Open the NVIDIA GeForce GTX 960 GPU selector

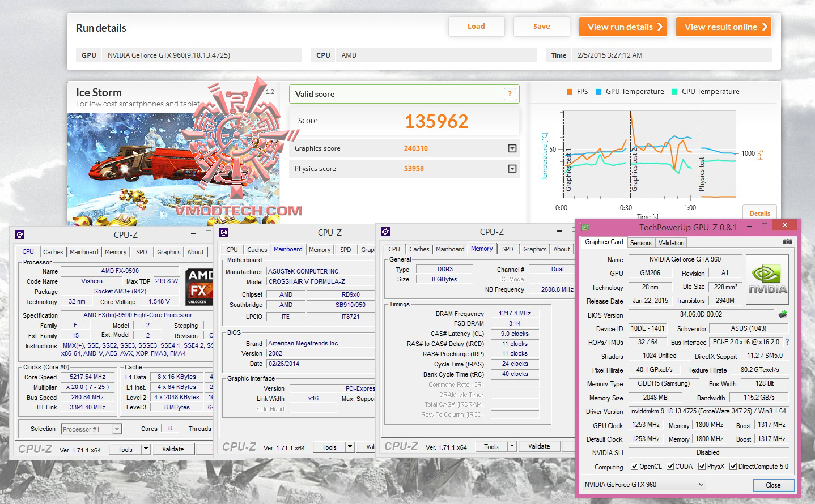[644, 485]
